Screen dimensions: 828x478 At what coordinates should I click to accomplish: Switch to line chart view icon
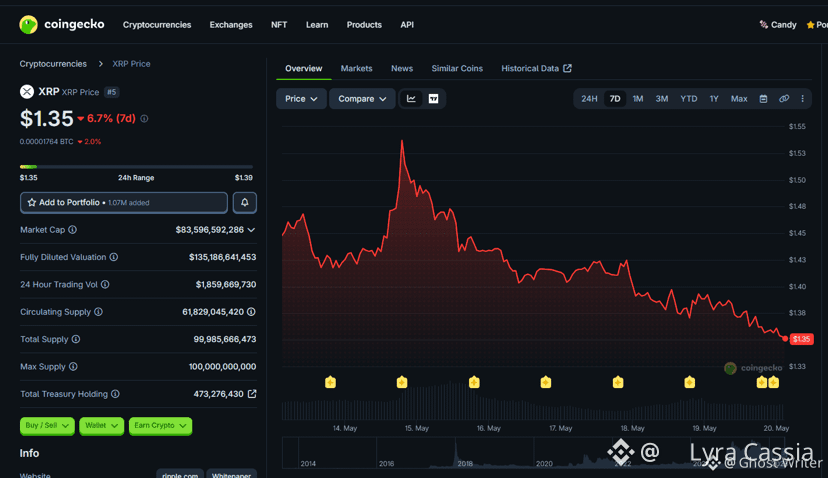(411, 99)
